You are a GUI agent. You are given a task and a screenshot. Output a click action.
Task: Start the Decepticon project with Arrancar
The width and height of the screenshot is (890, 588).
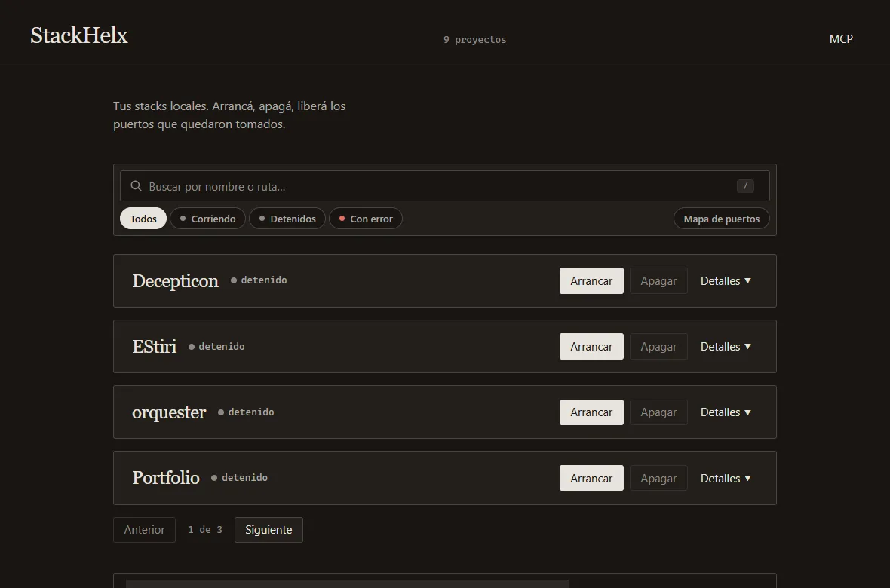click(591, 281)
